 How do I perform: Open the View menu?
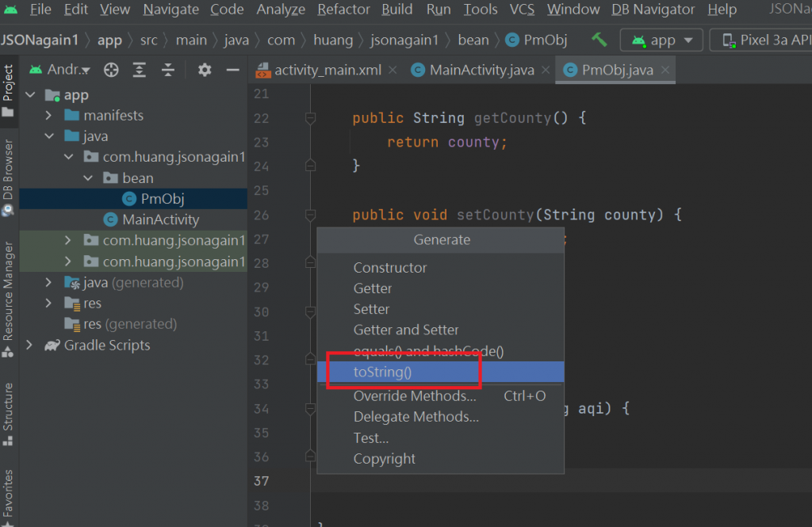114,10
